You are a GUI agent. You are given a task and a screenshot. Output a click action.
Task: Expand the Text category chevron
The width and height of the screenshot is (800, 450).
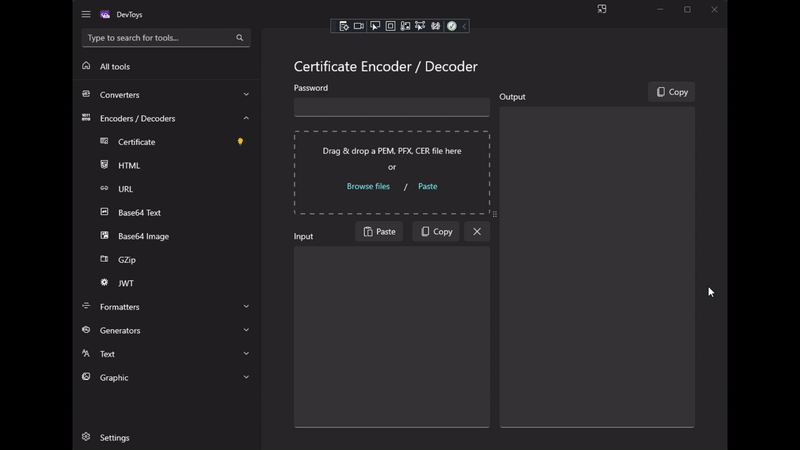pos(246,354)
